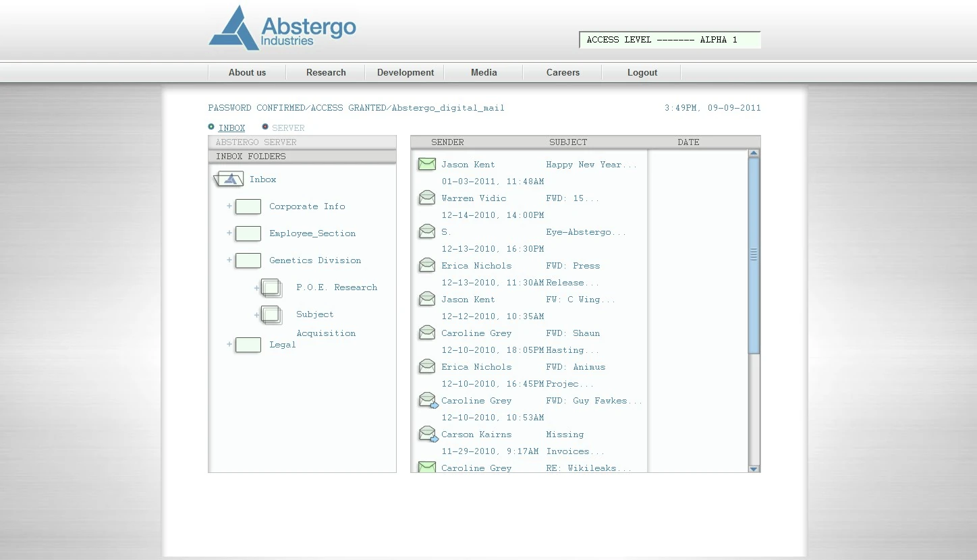This screenshot has height=560, width=977.
Task: Go to the Careers menu
Action: click(563, 72)
